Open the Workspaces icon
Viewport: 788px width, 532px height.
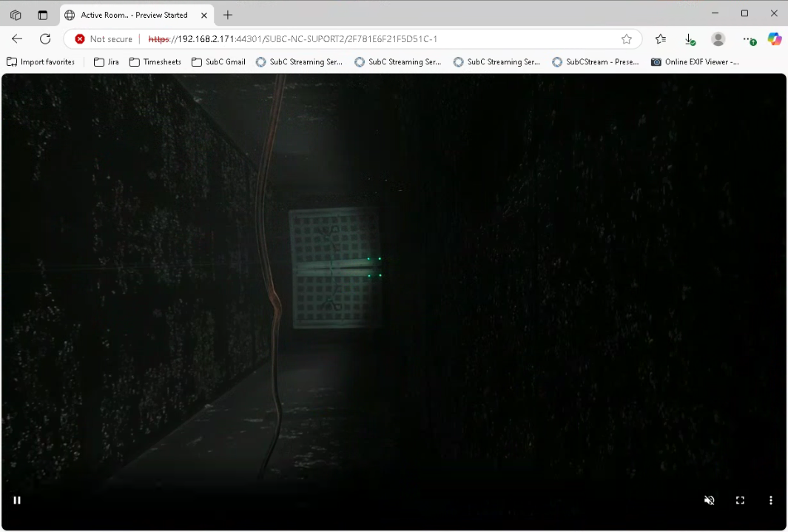click(x=16, y=15)
